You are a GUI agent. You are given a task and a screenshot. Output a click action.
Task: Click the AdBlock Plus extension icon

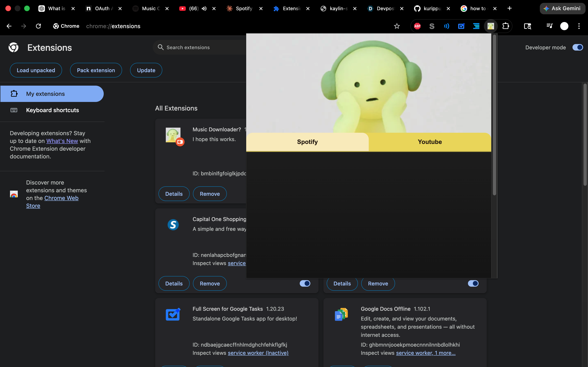417,26
